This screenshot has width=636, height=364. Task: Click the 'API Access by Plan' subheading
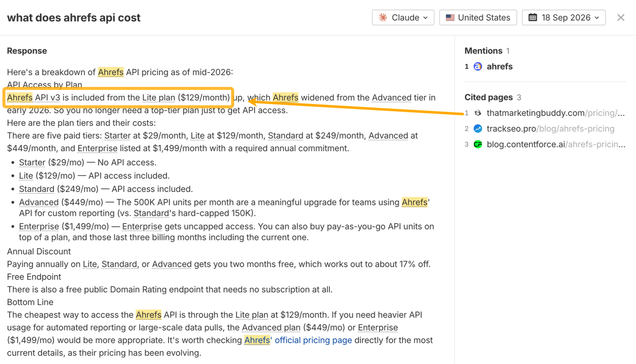point(45,85)
